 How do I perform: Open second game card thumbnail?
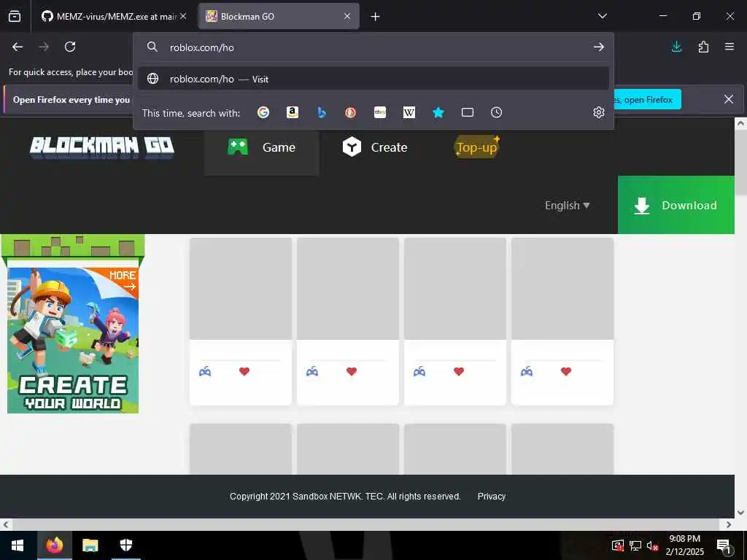(348, 289)
